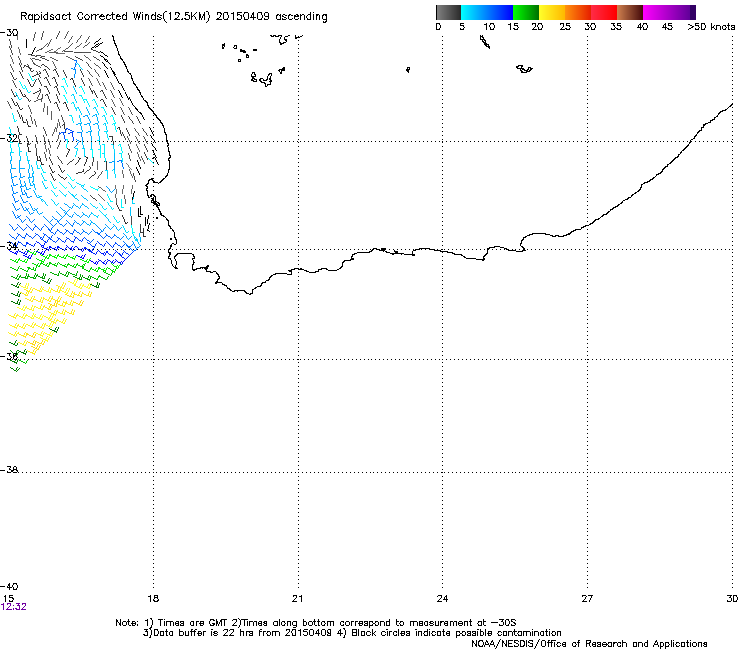Click the cyan 5-10 knots legend swatch
This screenshot has width=740, height=650.
[x=474, y=12]
